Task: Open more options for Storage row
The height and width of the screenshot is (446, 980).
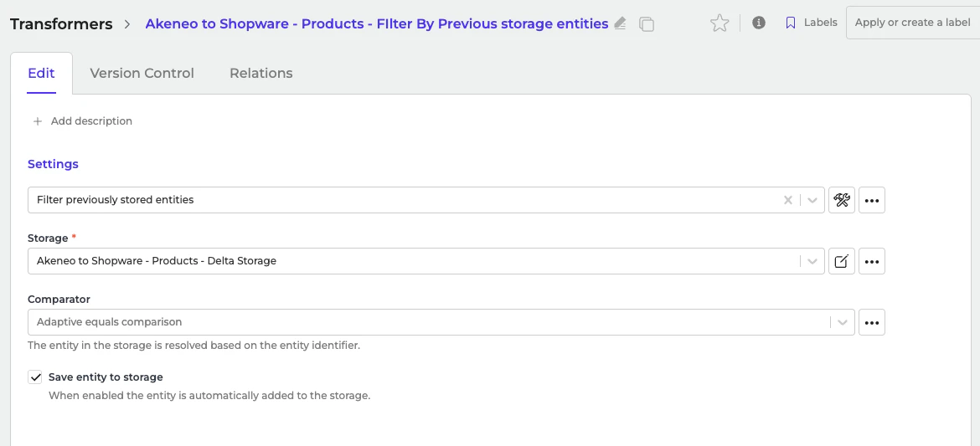Action: [x=872, y=261]
